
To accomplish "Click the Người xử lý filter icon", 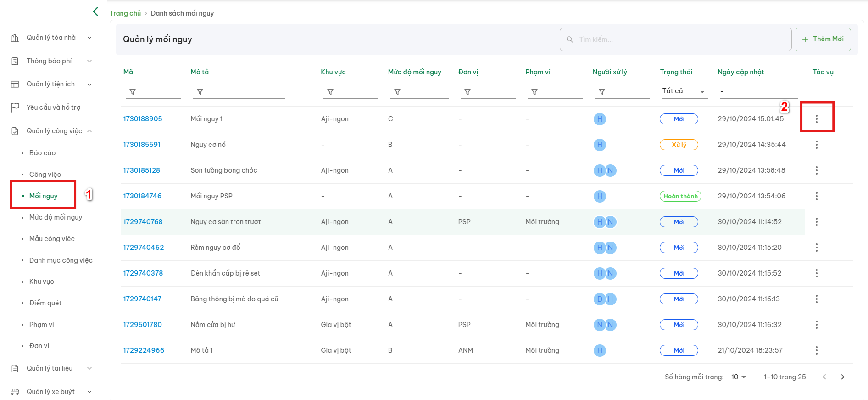I will (x=602, y=92).
